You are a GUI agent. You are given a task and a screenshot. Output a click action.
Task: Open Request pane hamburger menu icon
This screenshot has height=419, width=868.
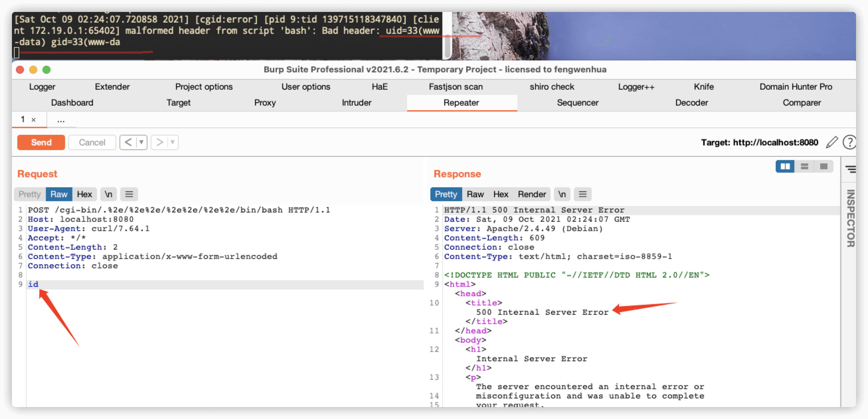coord(129,194)
